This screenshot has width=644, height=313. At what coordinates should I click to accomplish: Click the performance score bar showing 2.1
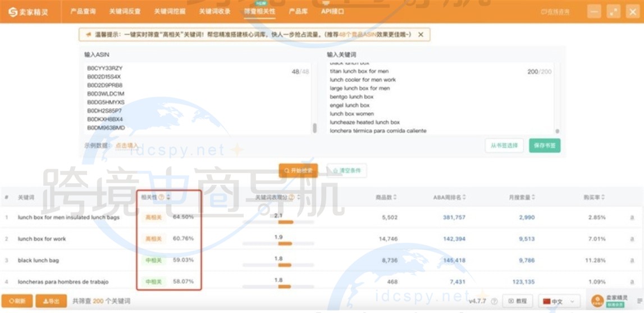click(x=278, y=222)
